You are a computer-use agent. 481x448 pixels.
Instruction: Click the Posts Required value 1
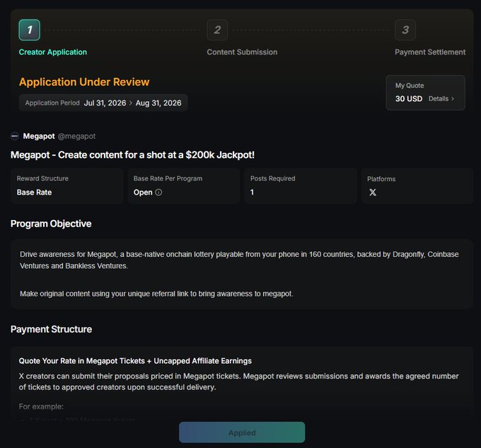252,193
